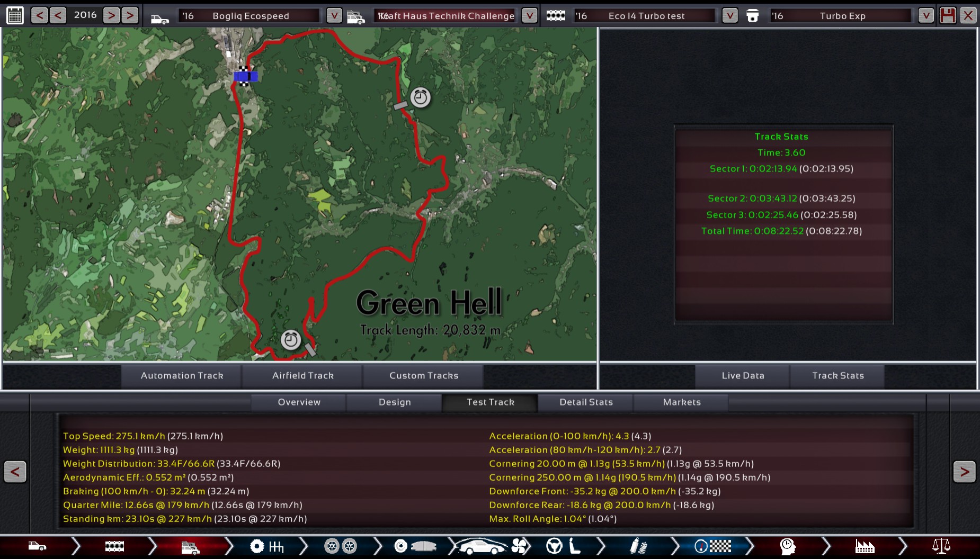Click the Sector 1: 0:02:13.94 line

point(781,168)
